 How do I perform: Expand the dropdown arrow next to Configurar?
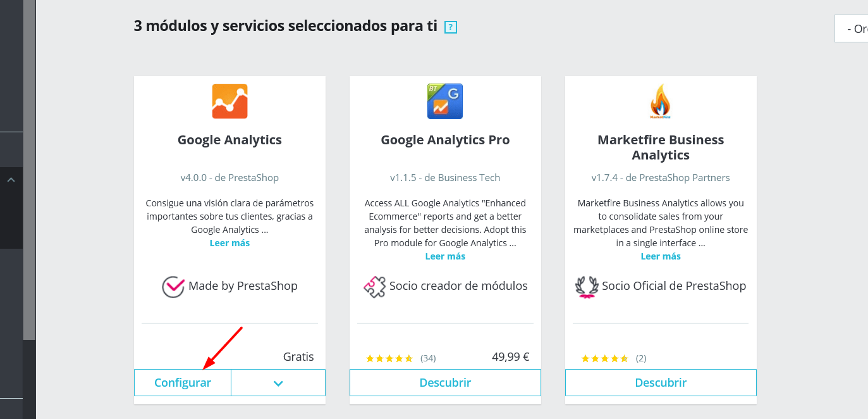coord(278,383)
